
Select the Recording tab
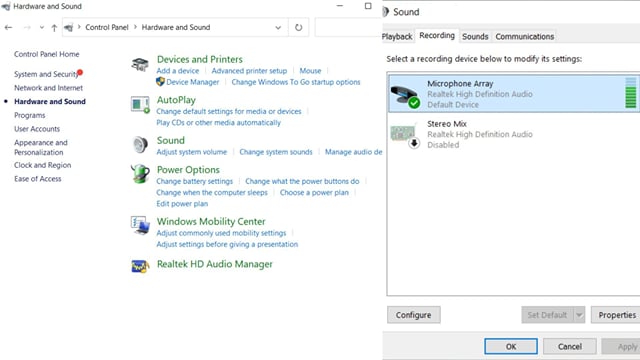point(437,36)
